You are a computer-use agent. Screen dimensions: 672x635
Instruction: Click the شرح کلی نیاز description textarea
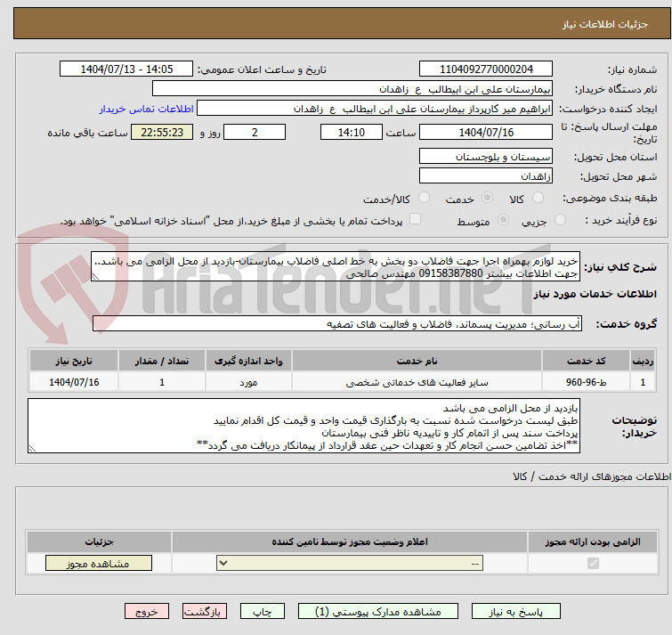(x=336, y=266)
